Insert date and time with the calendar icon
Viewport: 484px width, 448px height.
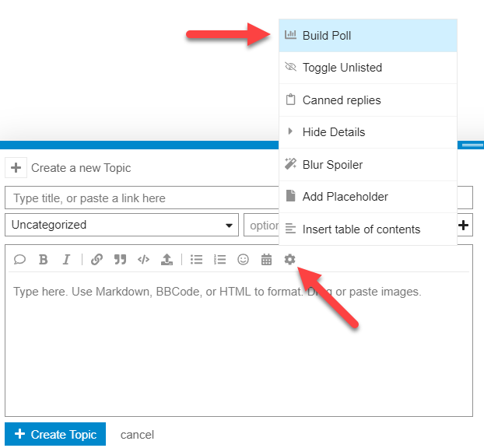266,260
